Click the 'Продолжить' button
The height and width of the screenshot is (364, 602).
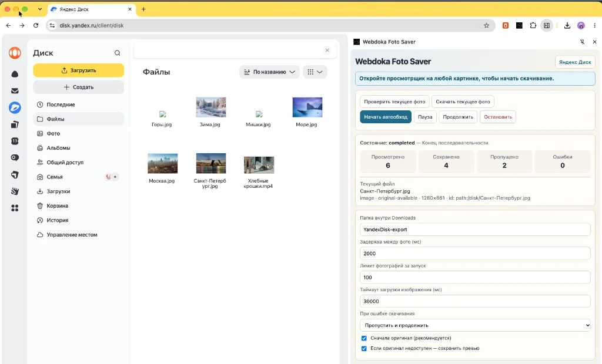[458, 117]
